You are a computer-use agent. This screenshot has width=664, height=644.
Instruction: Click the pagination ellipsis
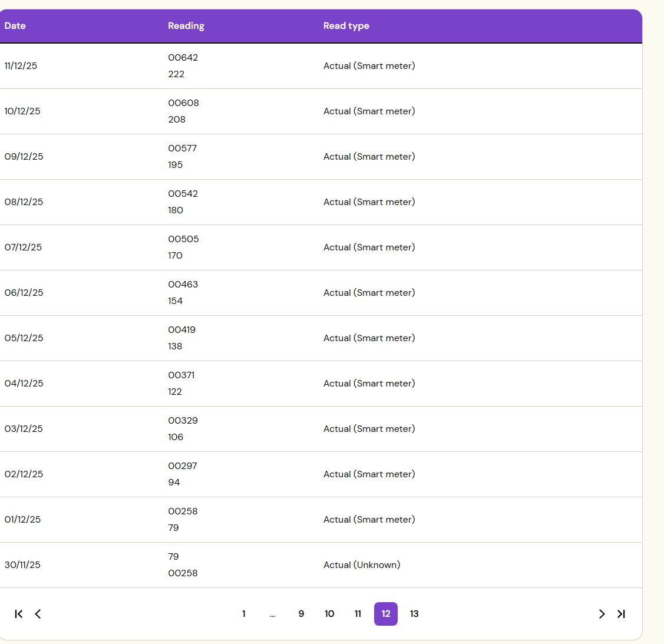click(x=272, y=615)
